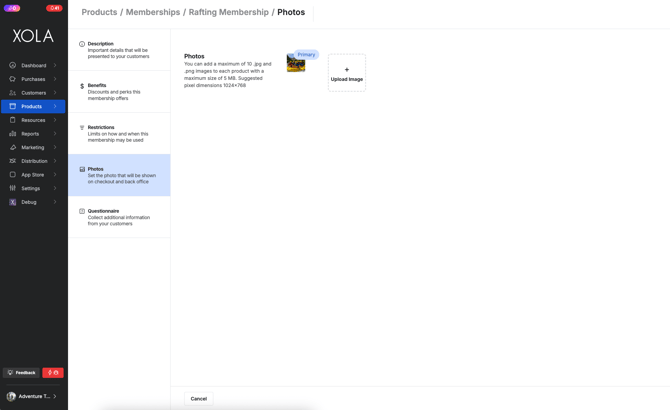Click the Benefits dollar sign icon
The width and height of the screenshot is (670, 410).
pos(82,86)
